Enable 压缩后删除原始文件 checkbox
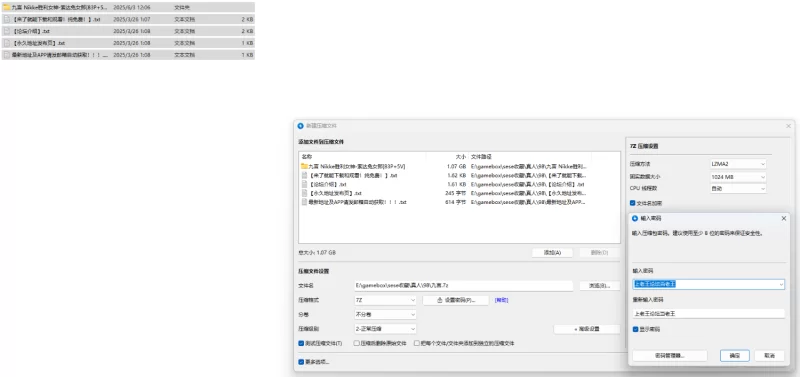The width and height of the screenshot is (800, 377). point(356,343)
